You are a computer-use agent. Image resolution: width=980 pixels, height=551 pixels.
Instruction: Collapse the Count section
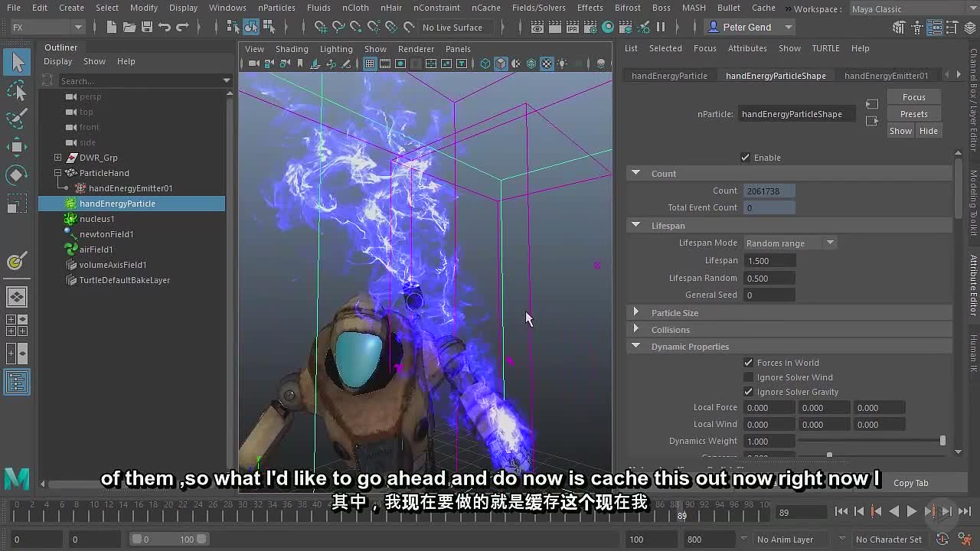[x=635, y=174]
